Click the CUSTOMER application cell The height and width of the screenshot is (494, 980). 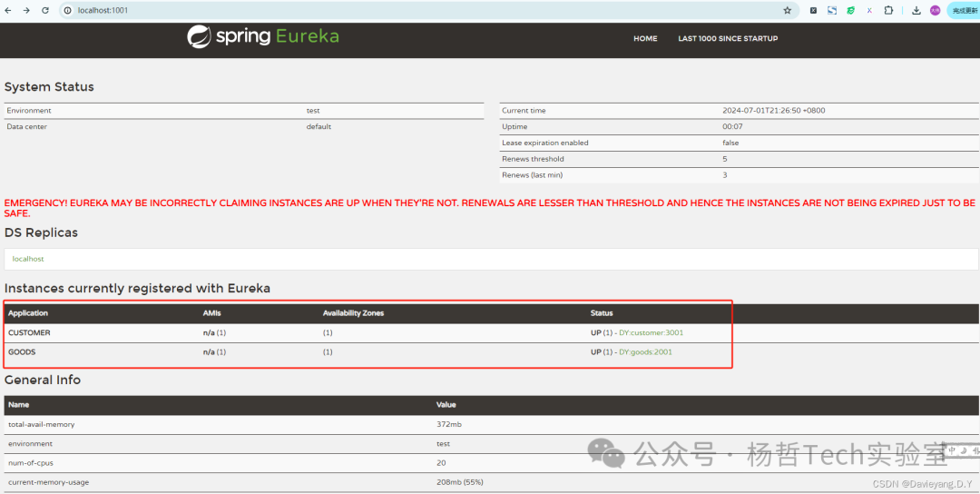(29, 332)
